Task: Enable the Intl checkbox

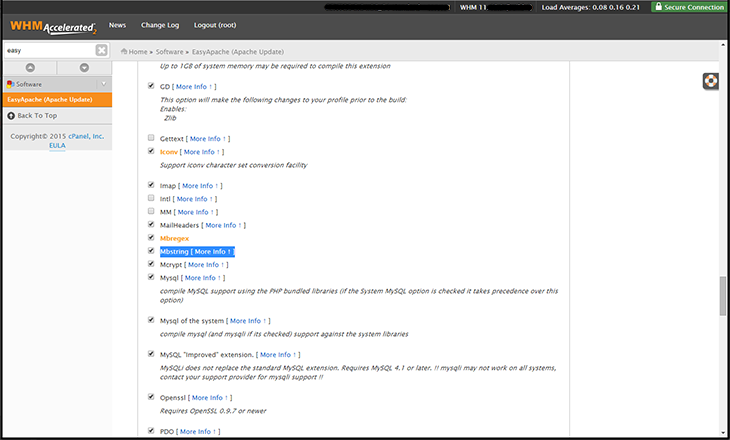Action: (x=151, y=198)
